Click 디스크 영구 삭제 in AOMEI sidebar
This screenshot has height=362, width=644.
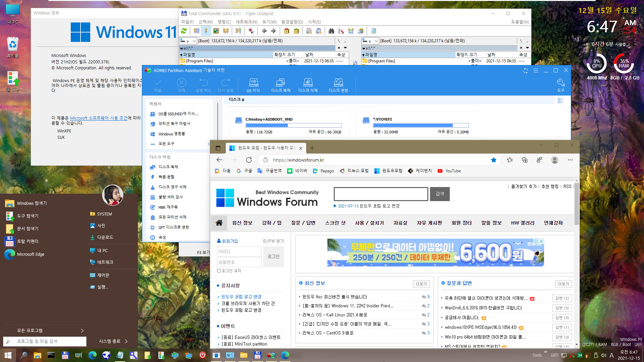(172, 187)
